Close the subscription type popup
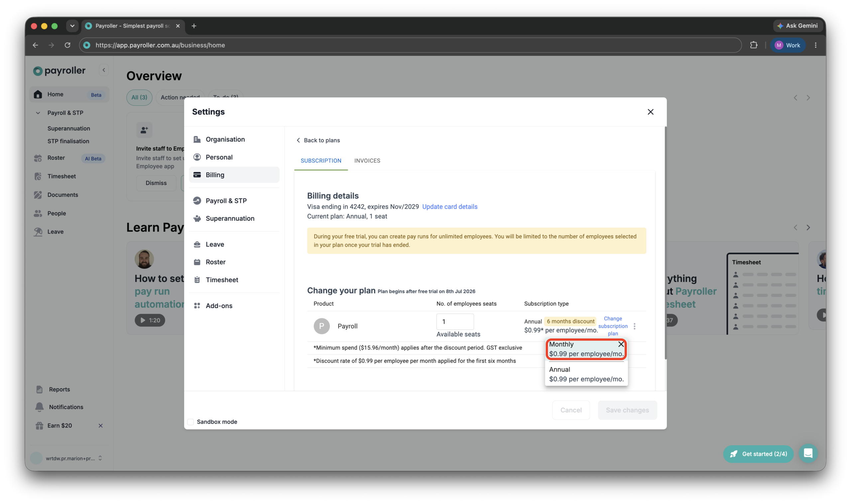 click(621, 344)
